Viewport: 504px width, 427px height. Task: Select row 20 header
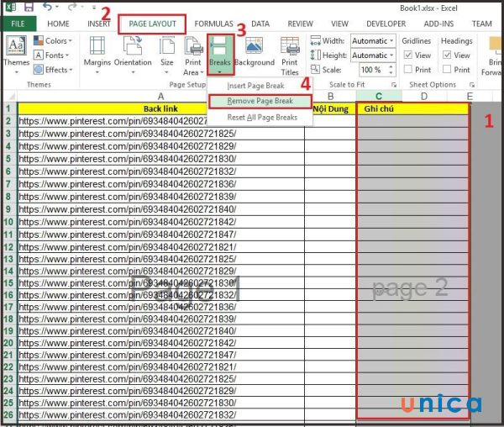coord(8,343)
